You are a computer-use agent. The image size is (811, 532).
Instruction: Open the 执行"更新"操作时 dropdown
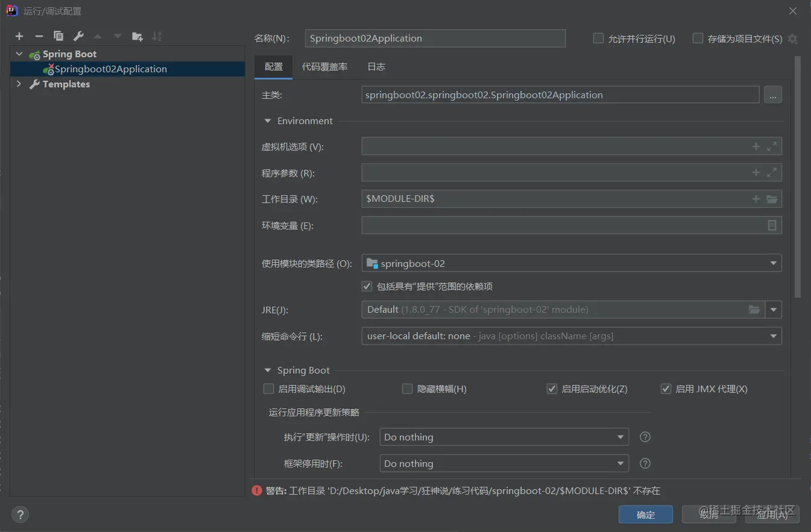point(504,437)
